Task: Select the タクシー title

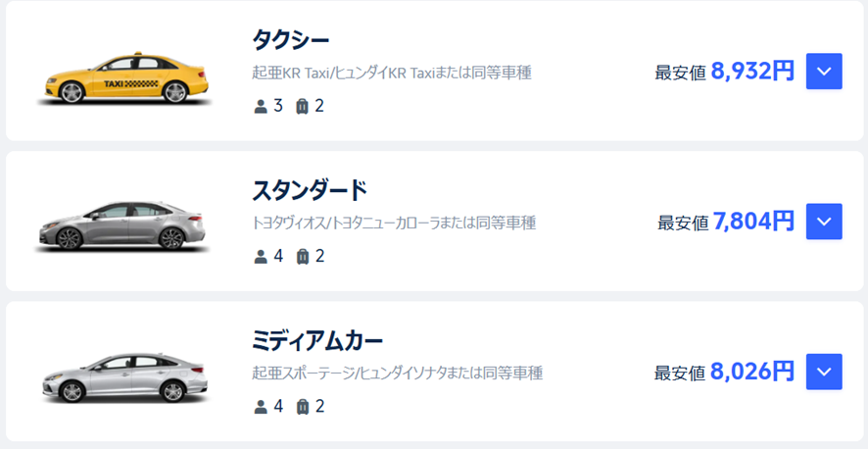Action: [291, 40]
